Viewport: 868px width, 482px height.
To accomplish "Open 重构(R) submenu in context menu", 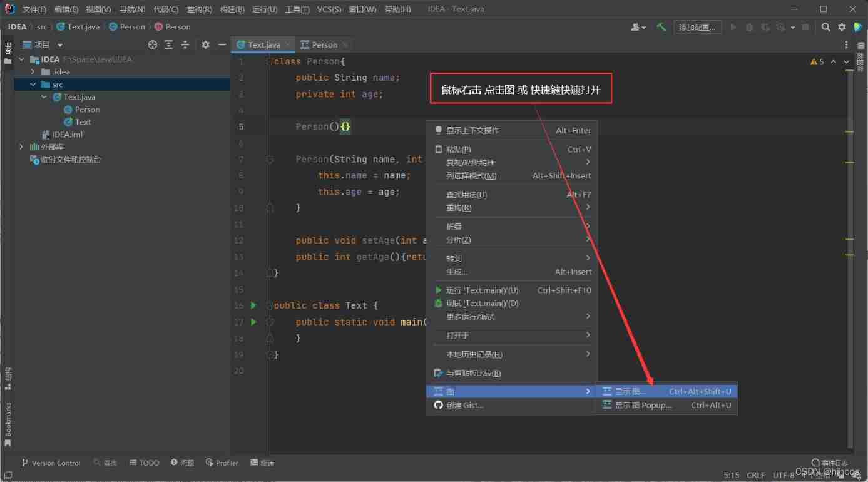I will click(512, 208).
